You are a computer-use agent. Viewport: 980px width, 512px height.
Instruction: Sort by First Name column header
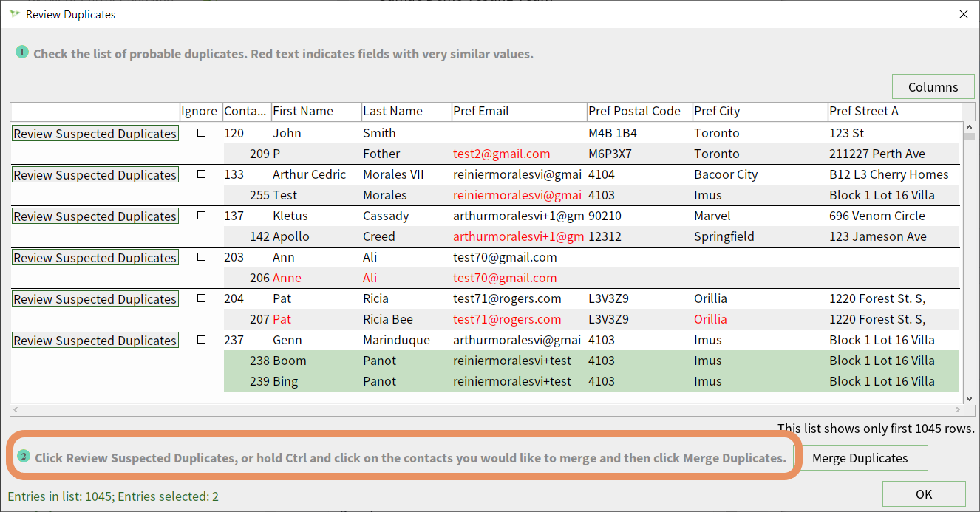(x=316, y=112)
